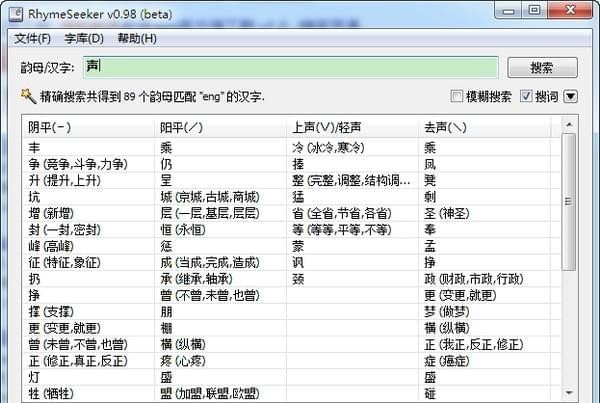Click the magic wand search result icon

(28, 96)
